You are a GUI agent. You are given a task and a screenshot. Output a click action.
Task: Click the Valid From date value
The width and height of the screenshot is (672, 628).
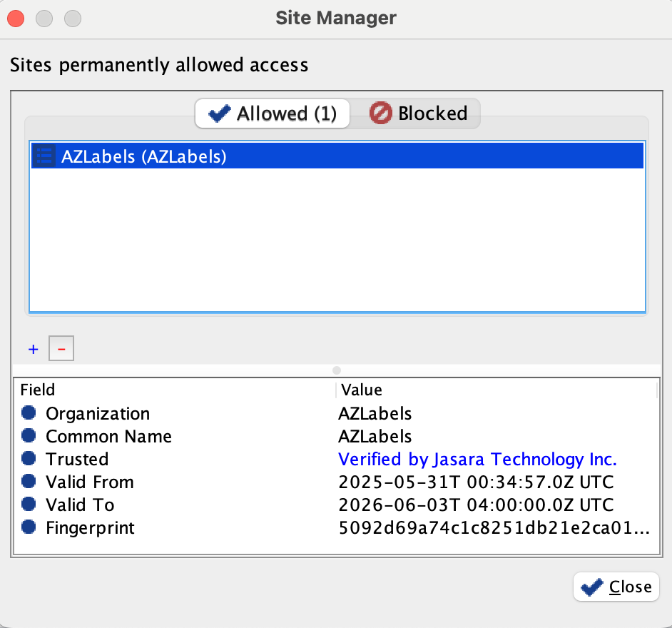[x=476, y=482]
